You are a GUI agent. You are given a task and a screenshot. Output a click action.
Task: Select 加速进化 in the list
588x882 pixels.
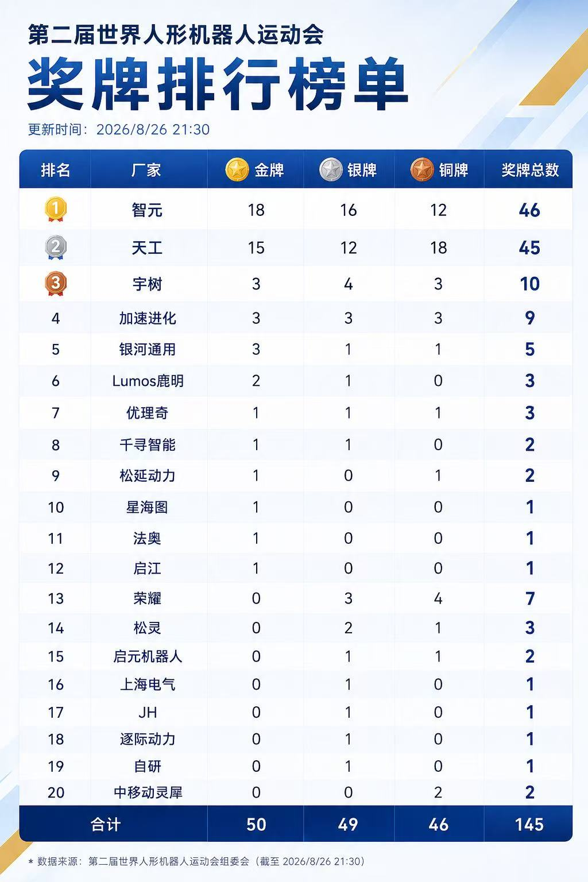[148, 318]
